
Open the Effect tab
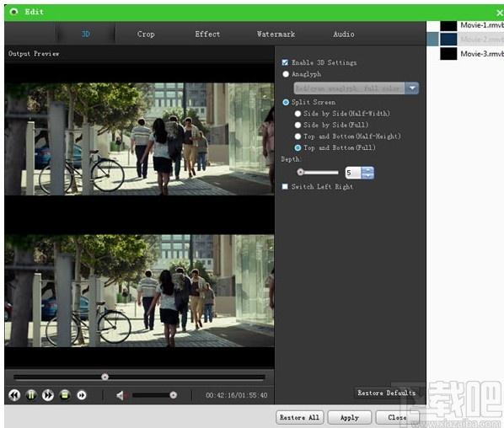click(x=207, y=34)
